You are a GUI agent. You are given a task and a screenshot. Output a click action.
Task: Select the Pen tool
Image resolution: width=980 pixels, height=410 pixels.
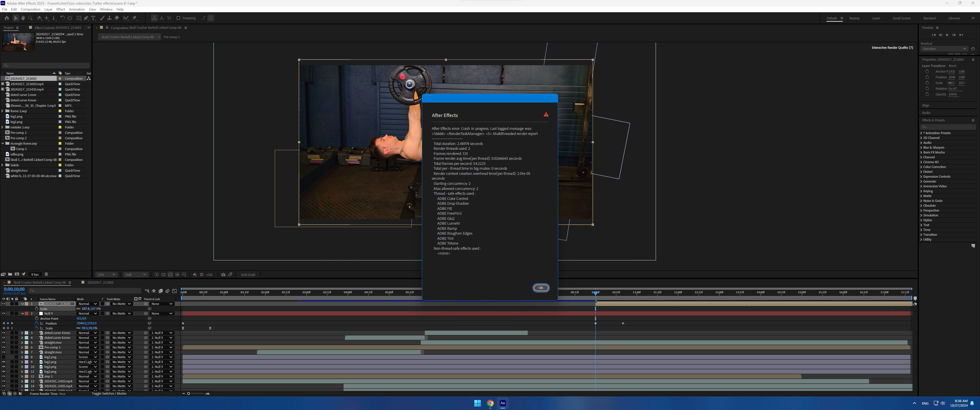[86, 18]
